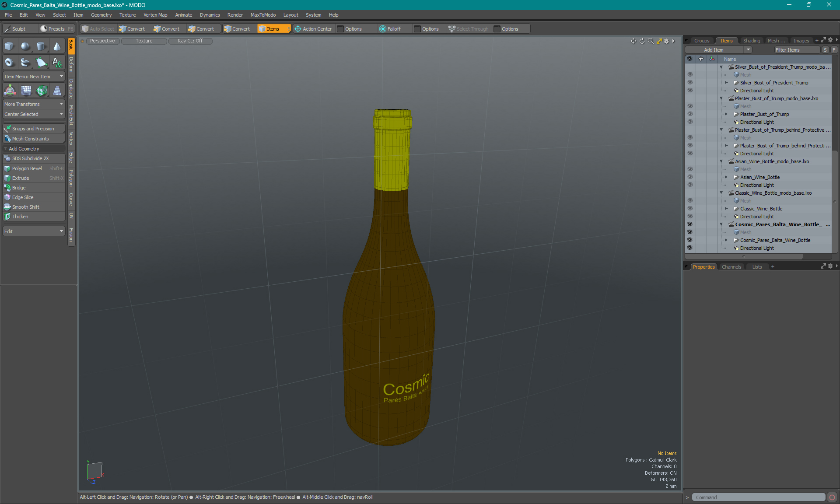Click the Extrude button
This screenshot has height=504, width=840.
click(x=34, y=178)
